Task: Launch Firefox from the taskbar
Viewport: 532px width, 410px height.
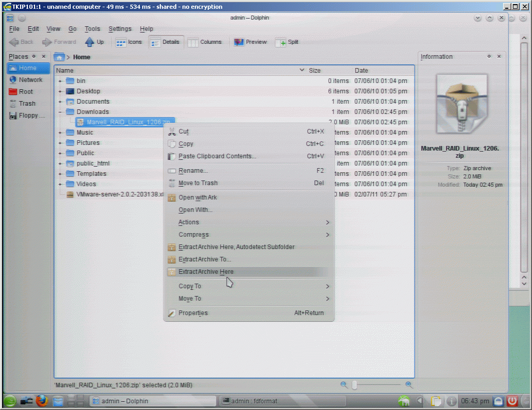Action: 42,401
